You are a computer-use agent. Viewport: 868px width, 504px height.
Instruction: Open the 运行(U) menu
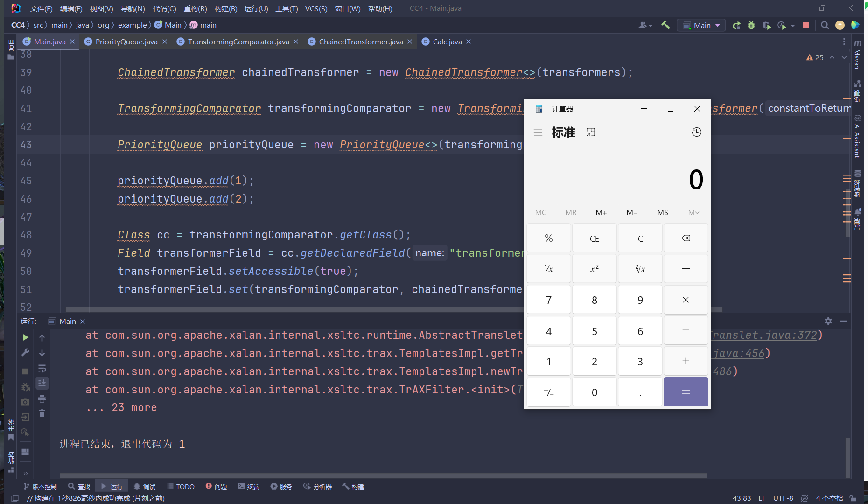[256, 8]
